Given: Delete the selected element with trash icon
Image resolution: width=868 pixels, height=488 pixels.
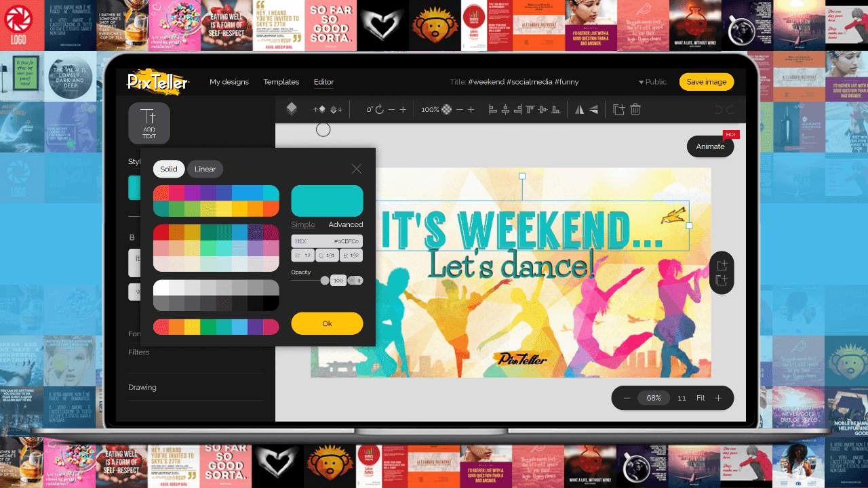Looking at the screenshot, I should [635, 109].
